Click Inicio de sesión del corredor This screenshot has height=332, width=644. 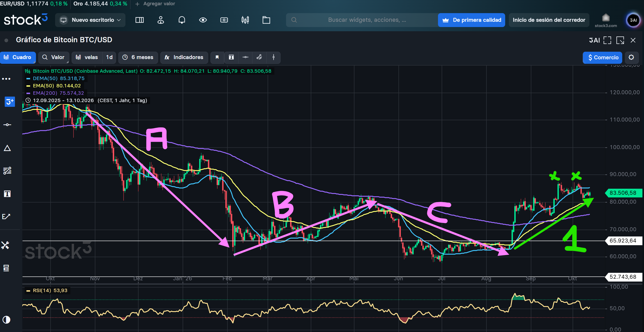549,20
